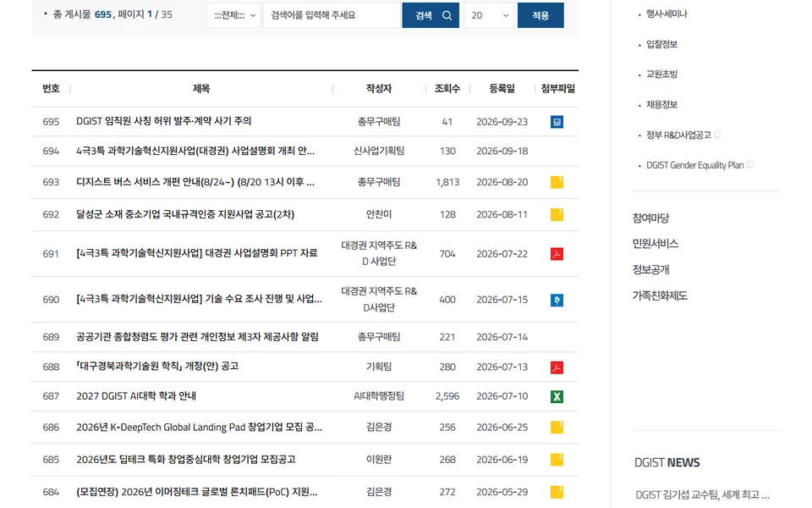Open 정부 R&D사업공고 sidebar link

[678, 135]
